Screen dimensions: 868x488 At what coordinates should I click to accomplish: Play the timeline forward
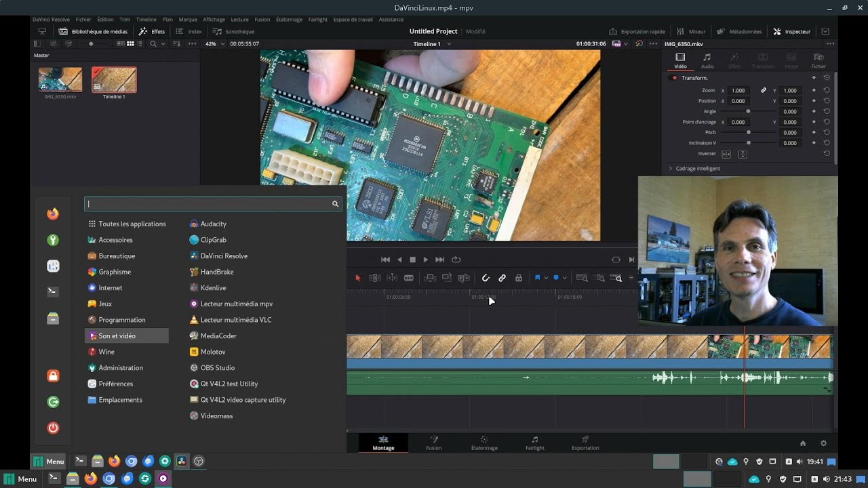point(426,260)
